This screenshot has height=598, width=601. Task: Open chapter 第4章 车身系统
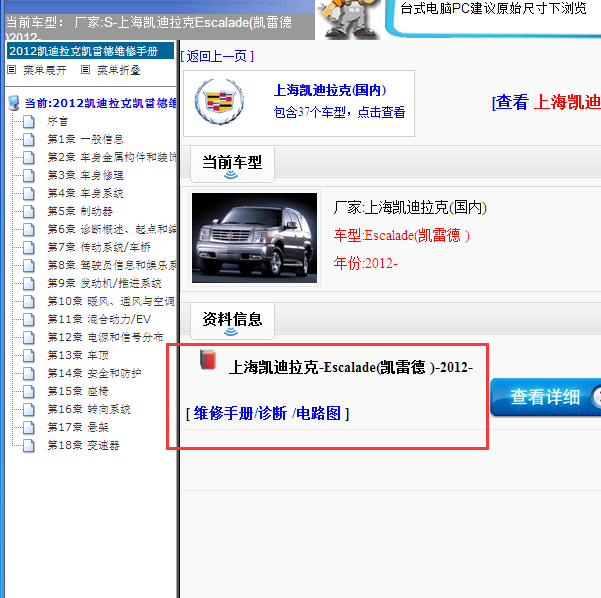pyautogui.click(x=85, y=194)
